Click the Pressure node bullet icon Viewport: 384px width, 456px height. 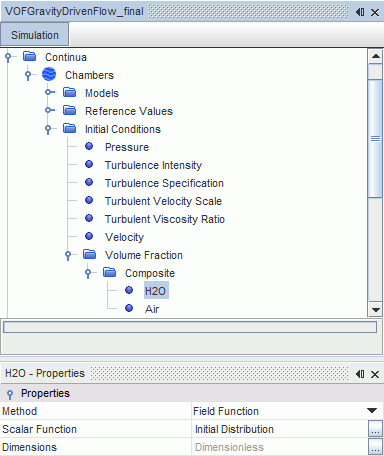point(89,146)
